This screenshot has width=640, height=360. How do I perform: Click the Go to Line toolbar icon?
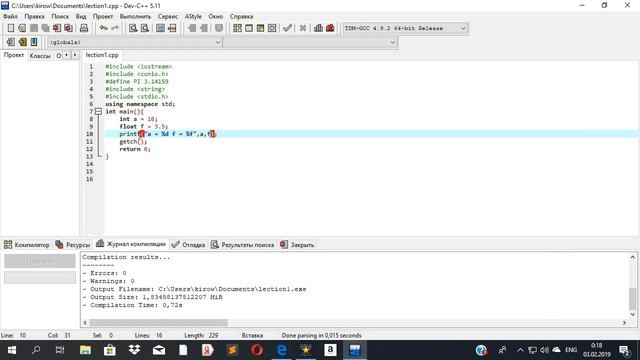172,28
